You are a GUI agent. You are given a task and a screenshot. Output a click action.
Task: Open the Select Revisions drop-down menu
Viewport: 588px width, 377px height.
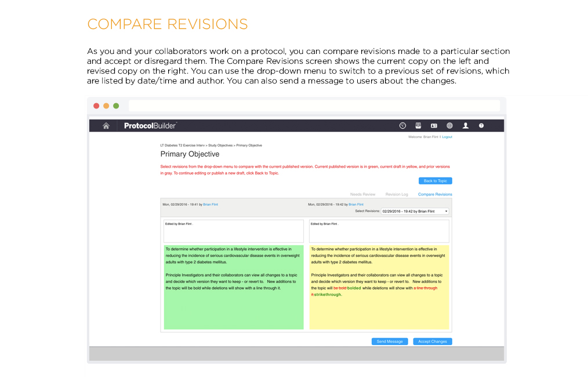pos(415,211)
